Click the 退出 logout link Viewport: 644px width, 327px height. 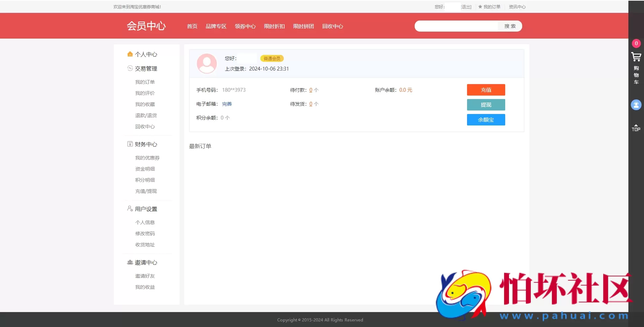(466, 6)
